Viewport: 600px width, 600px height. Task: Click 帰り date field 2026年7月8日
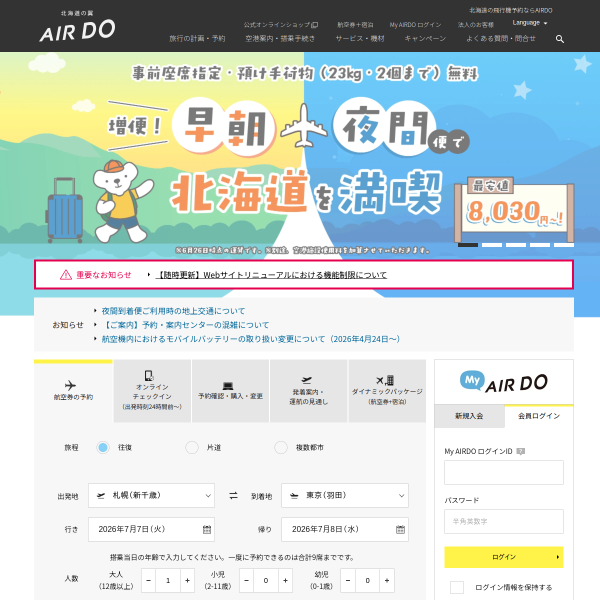pyautogui.click(x=345, y=530)
